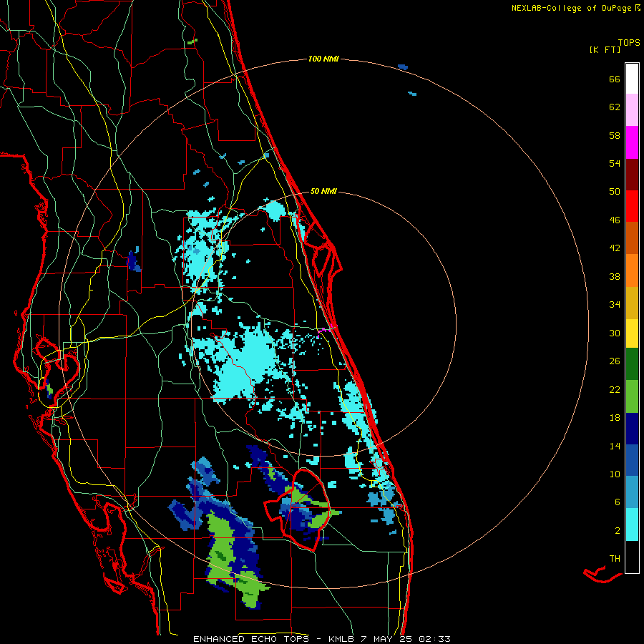Click the legend value 22
This screenshot has height=644, width=644.
(x=615, y=389)
